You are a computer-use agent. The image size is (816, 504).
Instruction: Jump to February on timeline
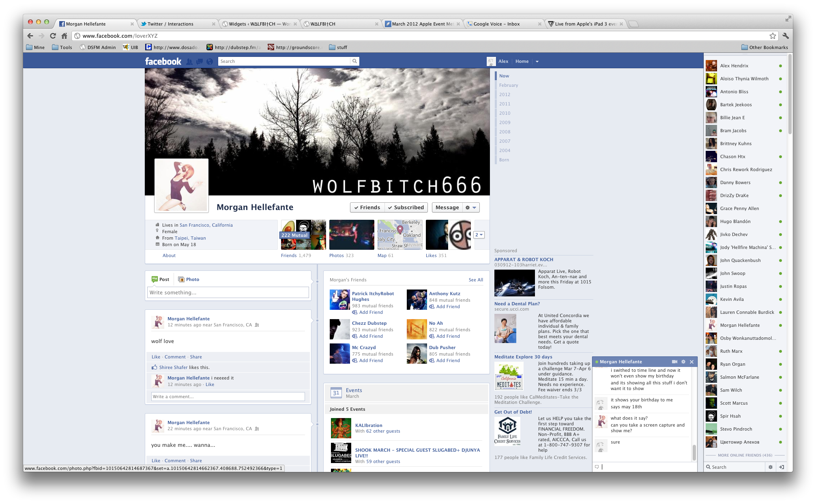(509, 85)
